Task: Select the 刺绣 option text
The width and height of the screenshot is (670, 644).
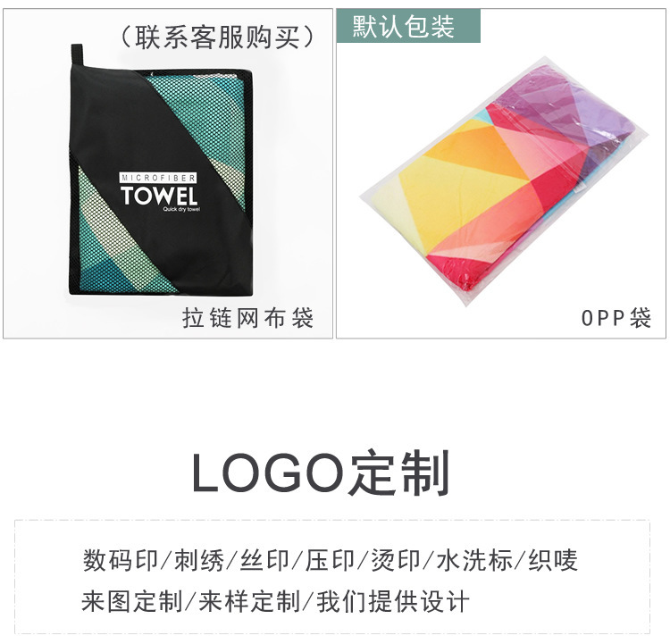Action: 199,560
